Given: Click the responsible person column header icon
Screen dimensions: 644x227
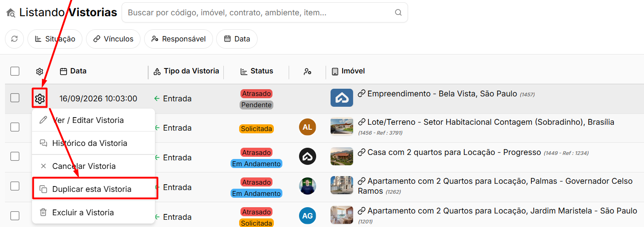Looking at the screenshot, I should coord(308,71).
